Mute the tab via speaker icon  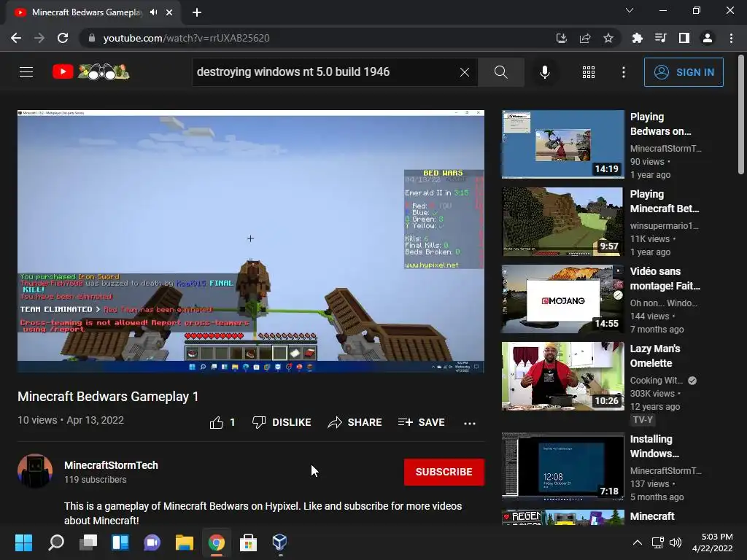[153, 12]
